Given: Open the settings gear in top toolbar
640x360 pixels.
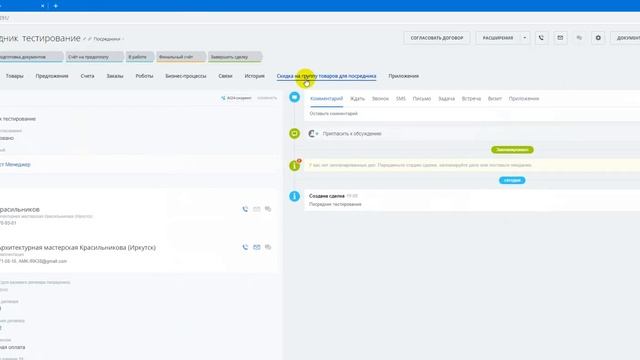Looking at the screenshot, I should click(598, 38).
